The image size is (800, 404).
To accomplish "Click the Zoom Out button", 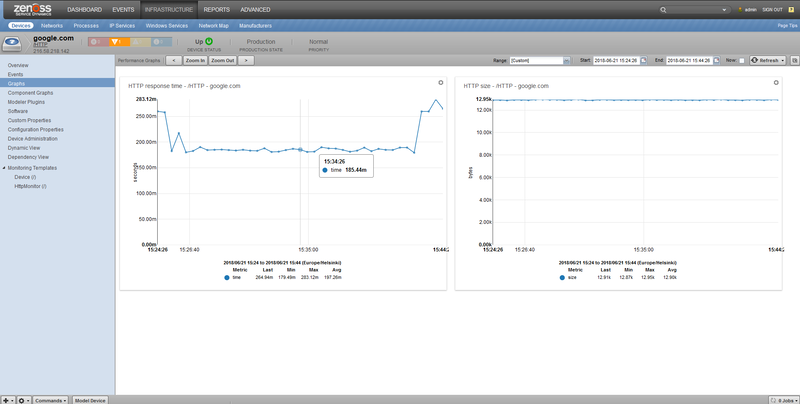I will [222, 60].
